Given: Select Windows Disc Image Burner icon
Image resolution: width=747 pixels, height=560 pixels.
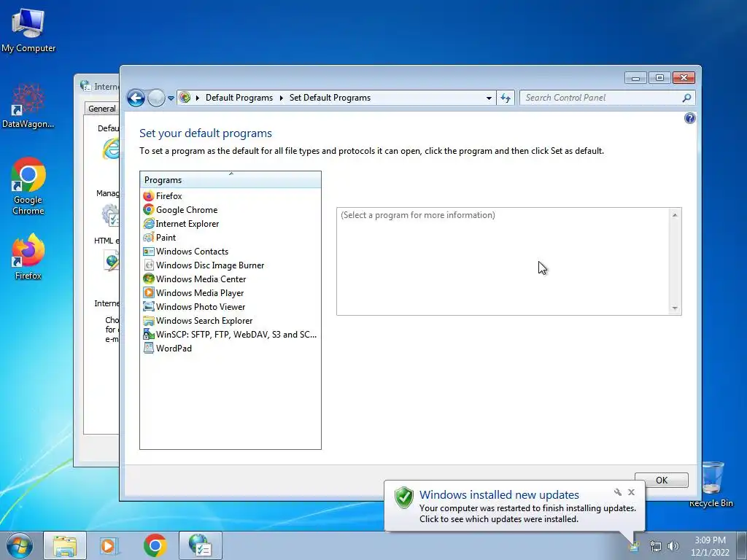Looking at the screenshot, I should (x=149, y=265).
